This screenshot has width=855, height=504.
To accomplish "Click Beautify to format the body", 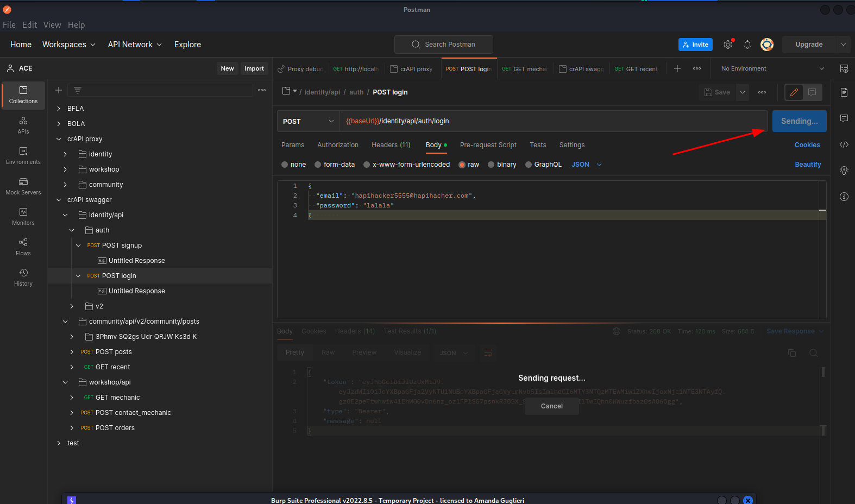I will tap(808, 165).
